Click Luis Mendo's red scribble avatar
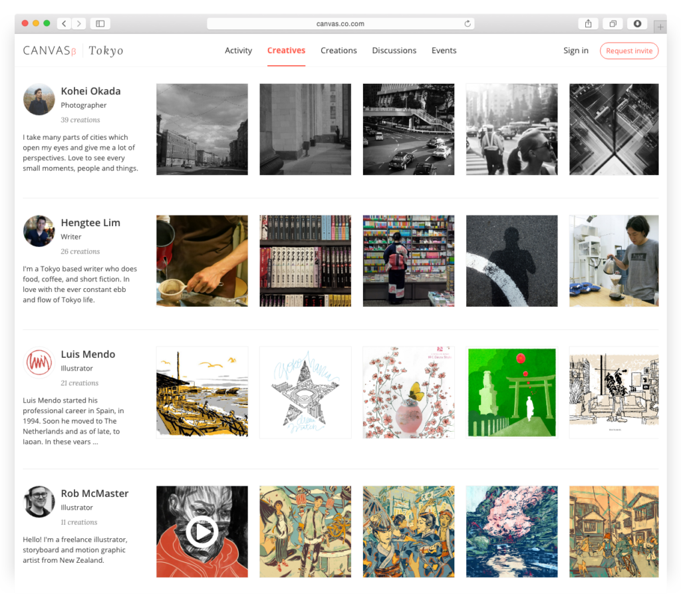The image size is (681, 616). tap(39, 362)
